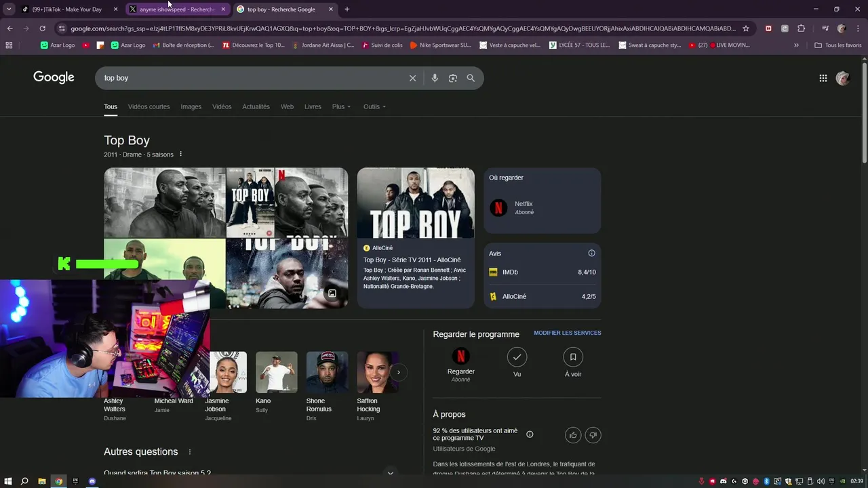Screen dimensions: 868x488
Task: Switch to the Actualités tab
Action: (256, 106)
